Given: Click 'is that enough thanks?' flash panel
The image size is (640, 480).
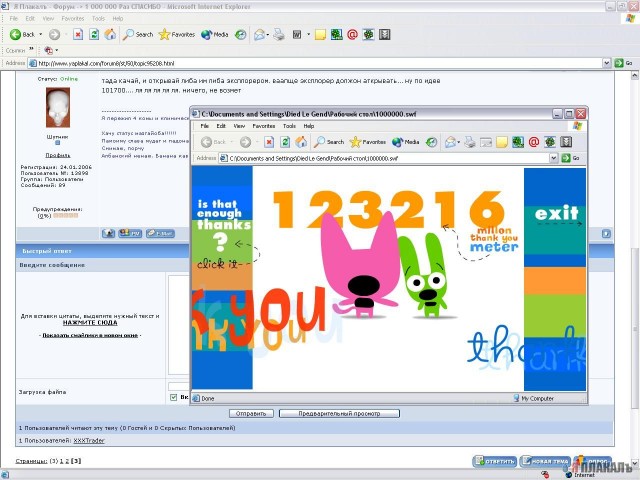Looking at the screenshot, I should (x=223, y=227).
